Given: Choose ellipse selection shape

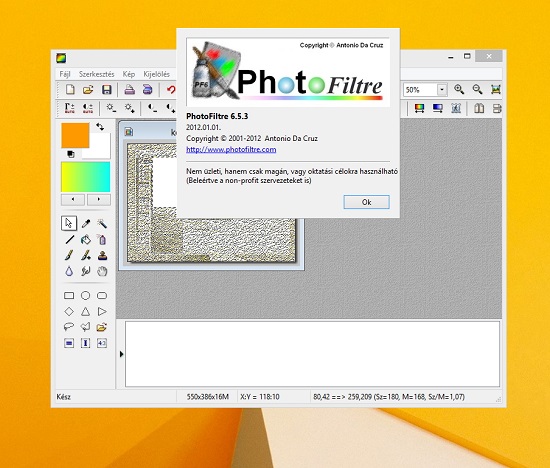Looking at the screenshot, I should click(x=86, y=296).
